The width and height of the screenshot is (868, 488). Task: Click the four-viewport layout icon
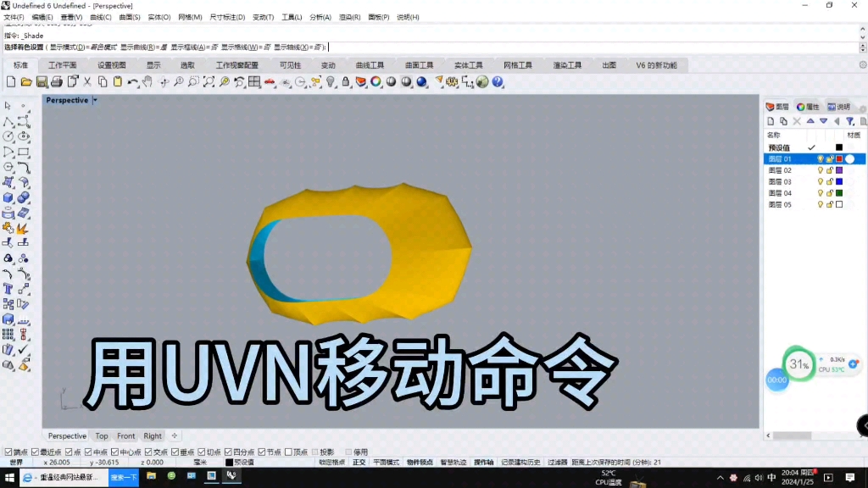pyautogui.click(x=254, y=82)
